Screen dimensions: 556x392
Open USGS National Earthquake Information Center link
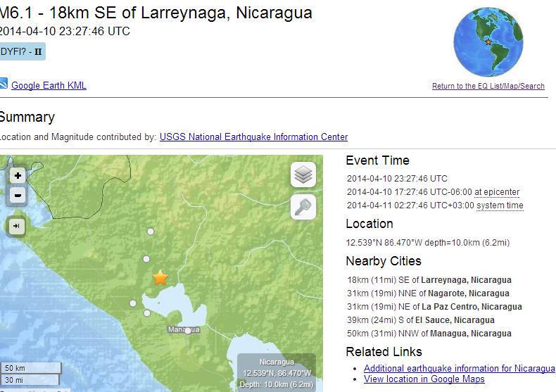[x=253, y=137]
